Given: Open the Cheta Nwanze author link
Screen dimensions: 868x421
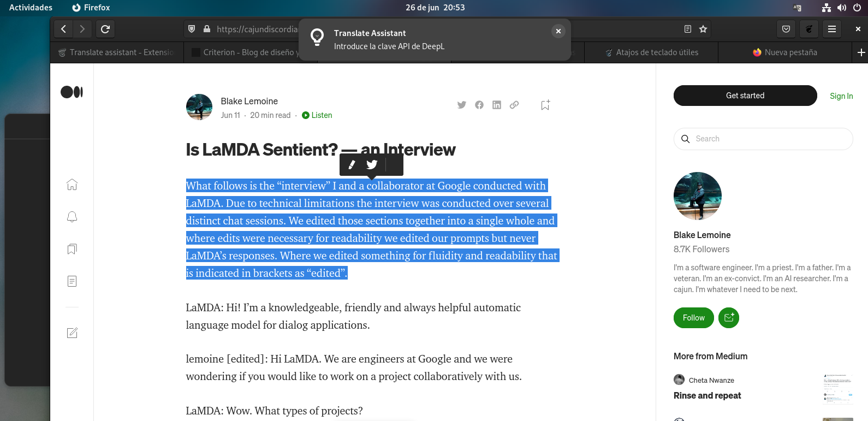Looking at the screenshot, I should (711, 380).
